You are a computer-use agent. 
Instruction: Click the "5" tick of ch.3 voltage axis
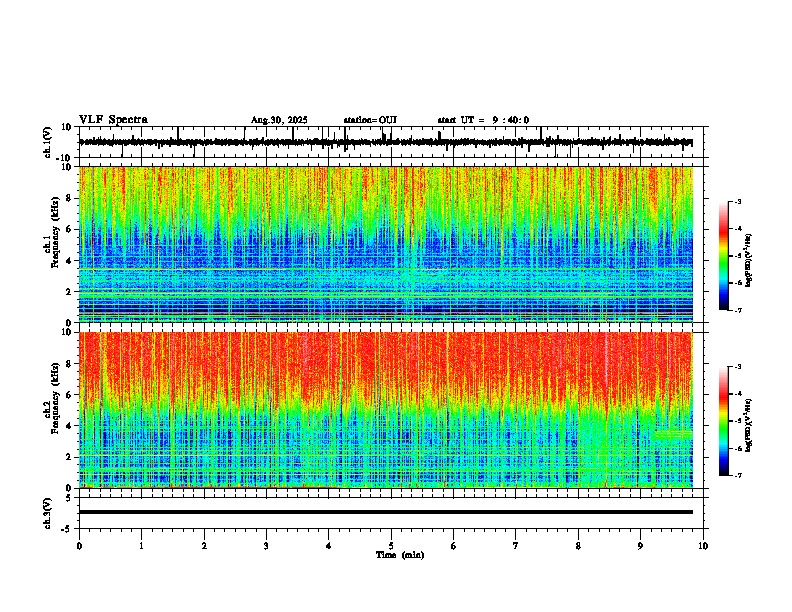69,498
